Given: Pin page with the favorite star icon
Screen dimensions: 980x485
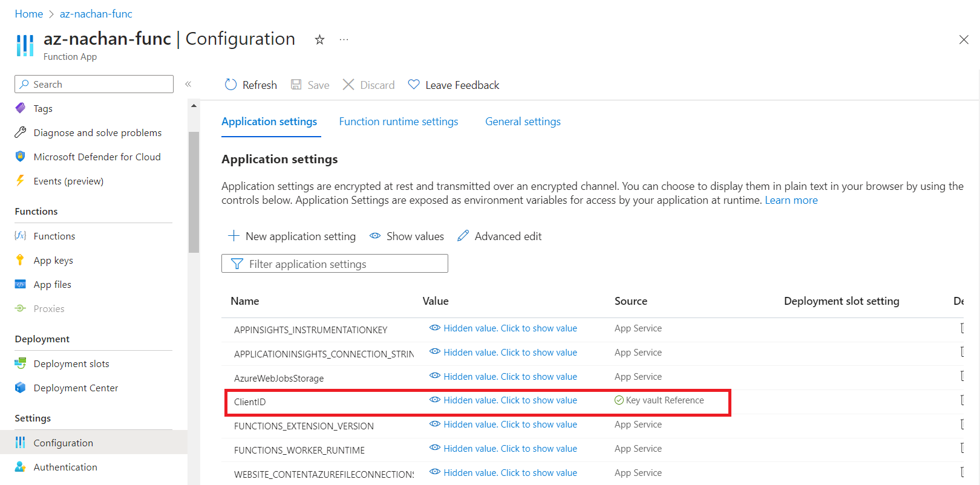Looking at the screenshot, I should tap(319, 40).
